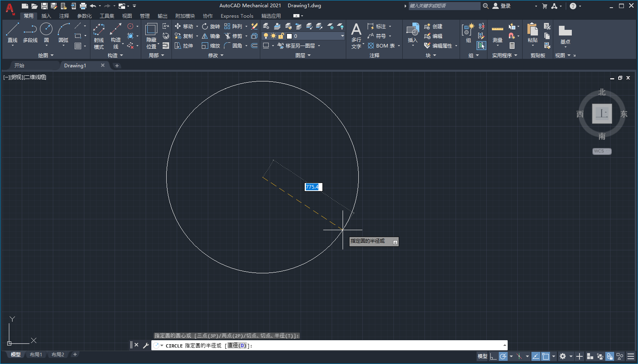
Task: Click the erase tool with pencil icon
Action: click(x=254, y=26)
